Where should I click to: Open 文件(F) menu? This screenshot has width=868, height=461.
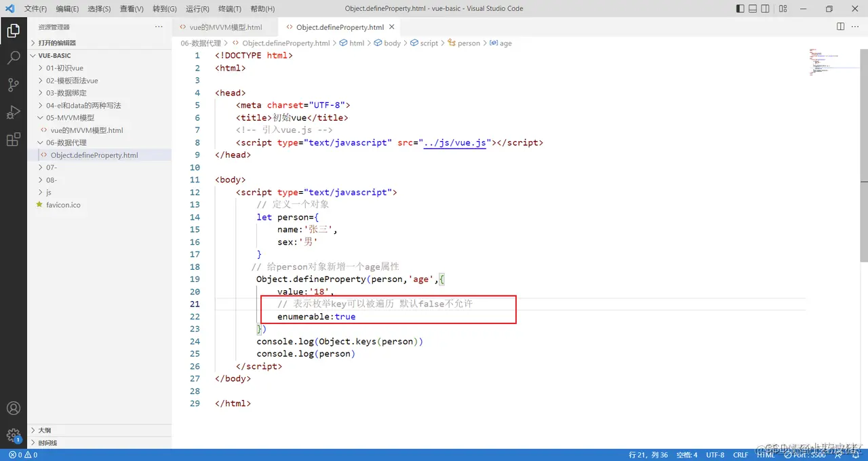(35, 9)
